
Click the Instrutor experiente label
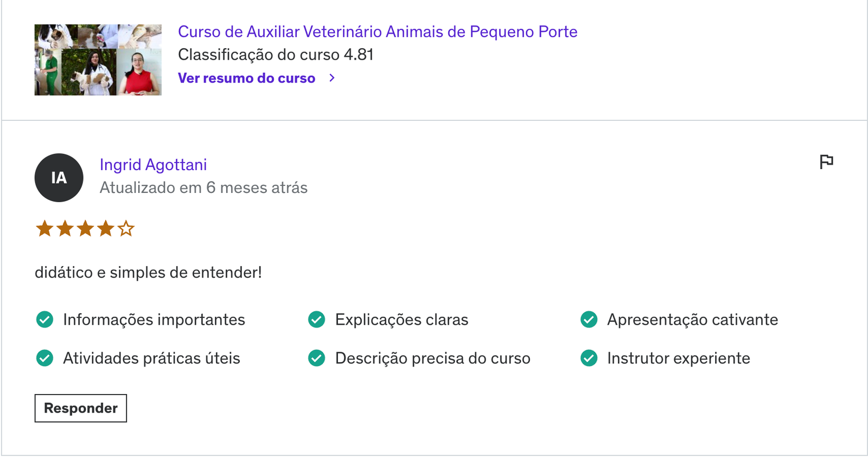(679, 358)
